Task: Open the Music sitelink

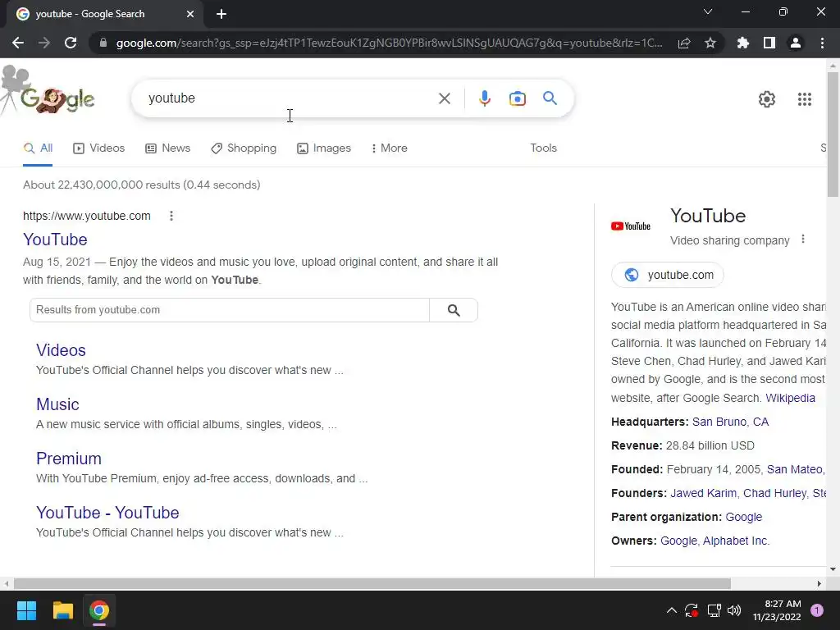Action: (57, 404)
